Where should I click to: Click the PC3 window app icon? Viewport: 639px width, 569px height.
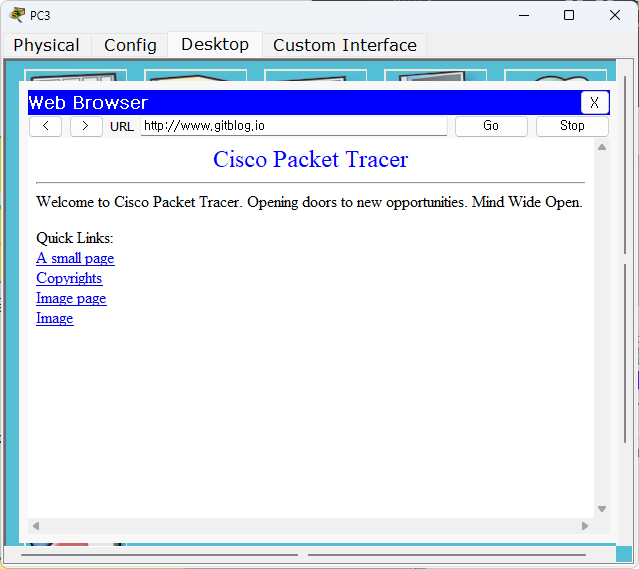[18, 15]
